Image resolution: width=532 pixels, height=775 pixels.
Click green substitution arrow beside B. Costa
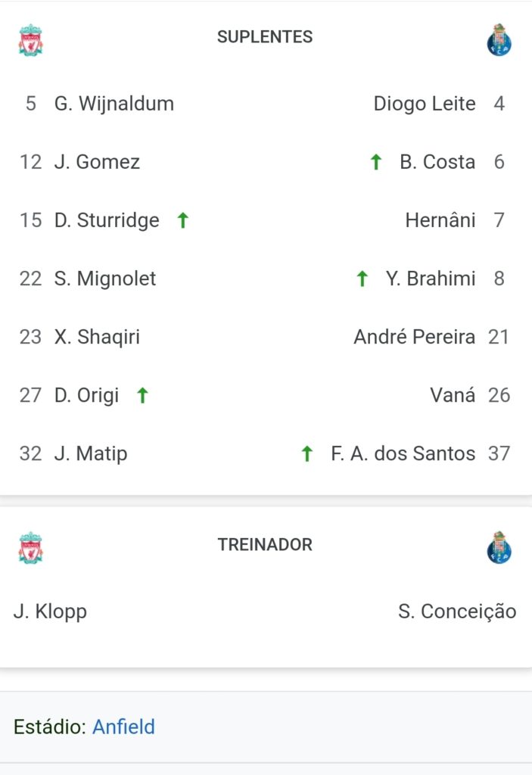(x=375, y=162)
